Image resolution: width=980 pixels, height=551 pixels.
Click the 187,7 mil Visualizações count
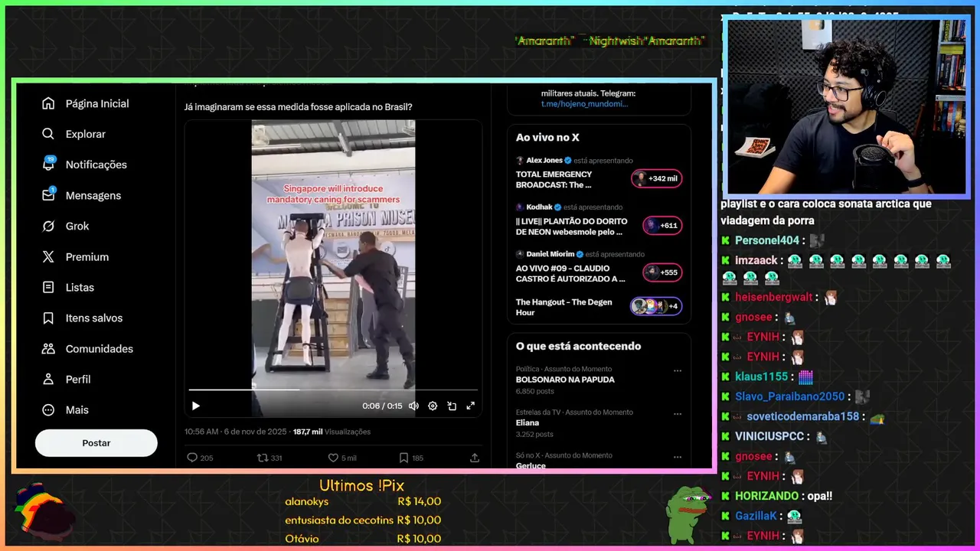point(332,432)
